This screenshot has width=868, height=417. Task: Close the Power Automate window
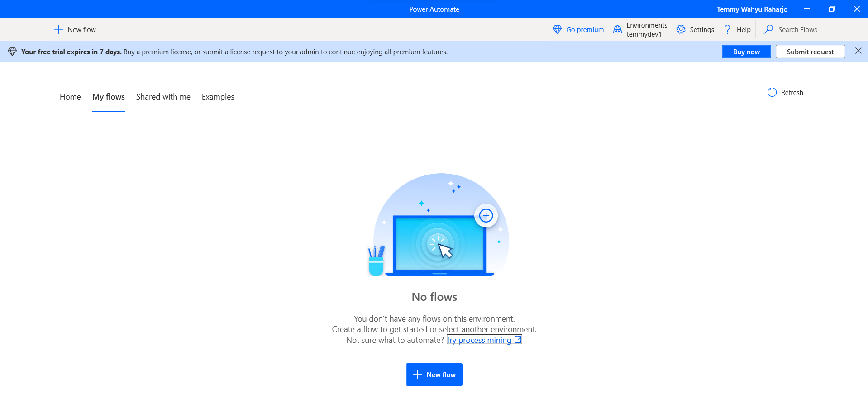pos(857,9)
